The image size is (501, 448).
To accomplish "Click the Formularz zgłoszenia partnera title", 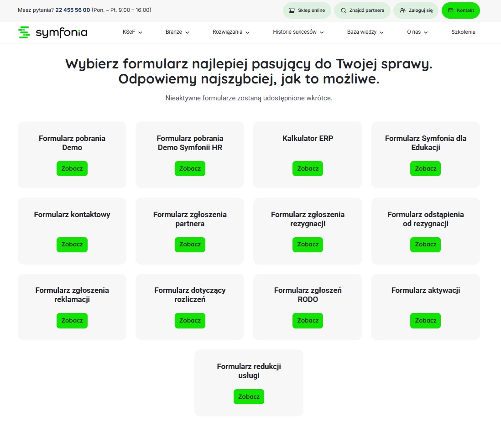I will 190,219.
